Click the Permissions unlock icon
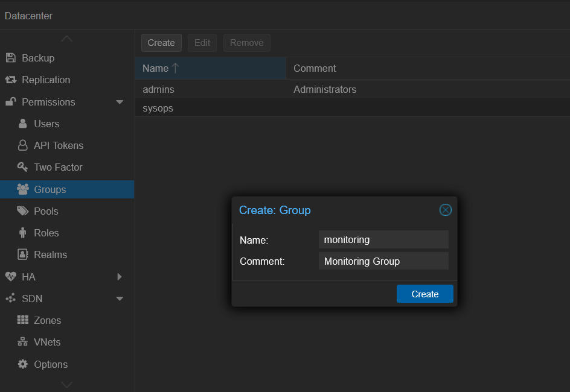570x392 pixels. 11,102
